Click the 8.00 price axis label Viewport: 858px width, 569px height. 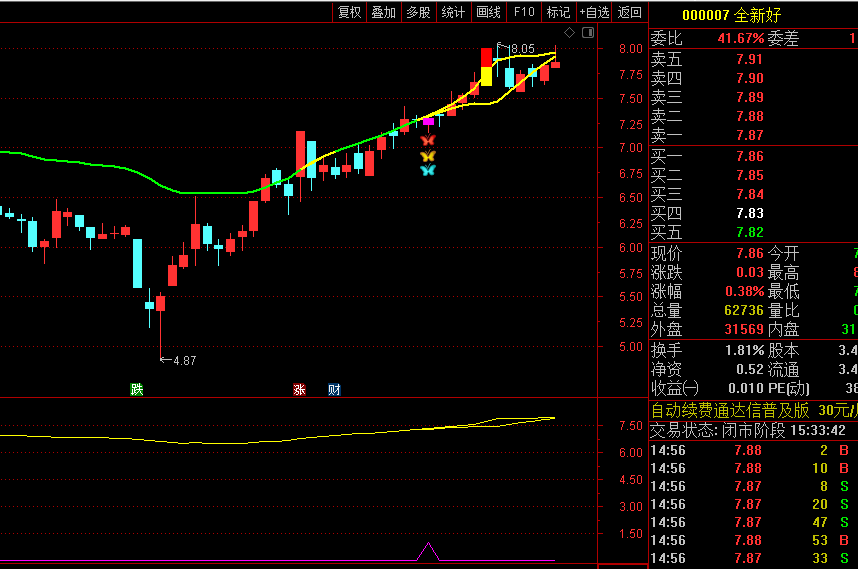[630, 49]
